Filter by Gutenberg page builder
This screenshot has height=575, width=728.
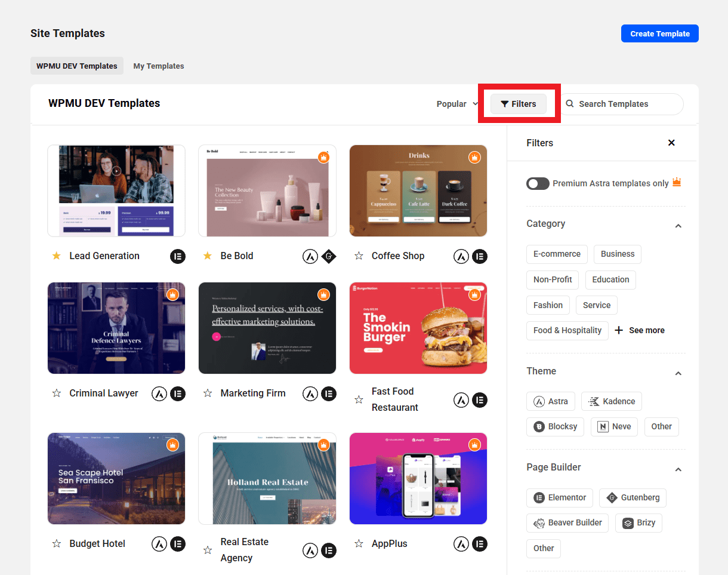633,497
